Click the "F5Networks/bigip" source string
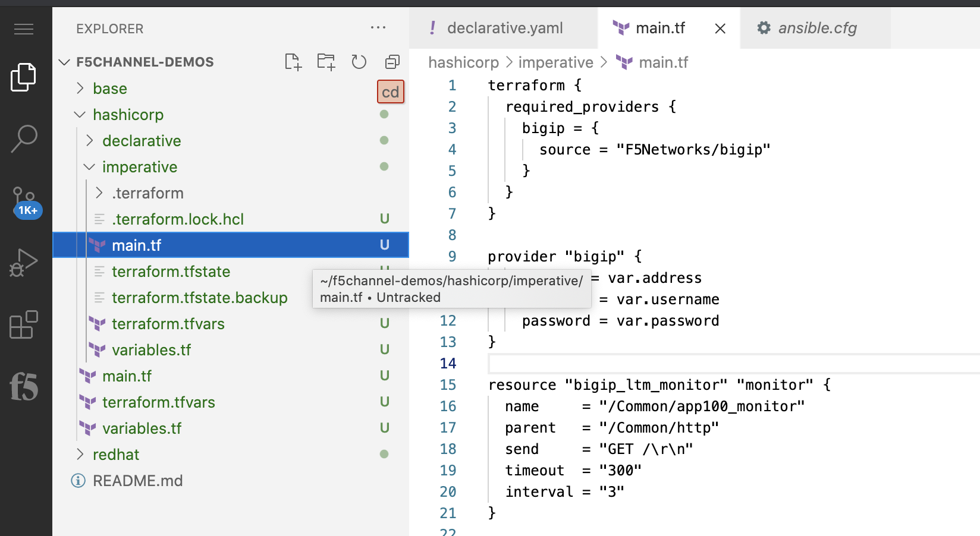Viewport: 980px width, 536px height. tap(693, 150)
